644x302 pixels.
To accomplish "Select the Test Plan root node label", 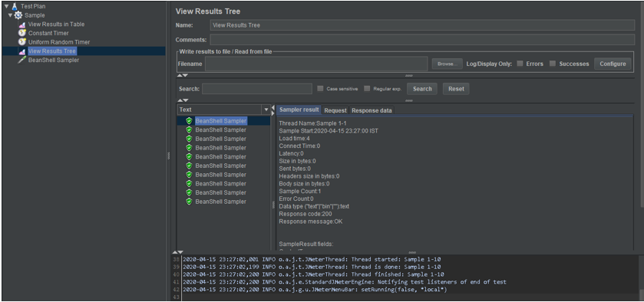I will (x=33, y=7).
